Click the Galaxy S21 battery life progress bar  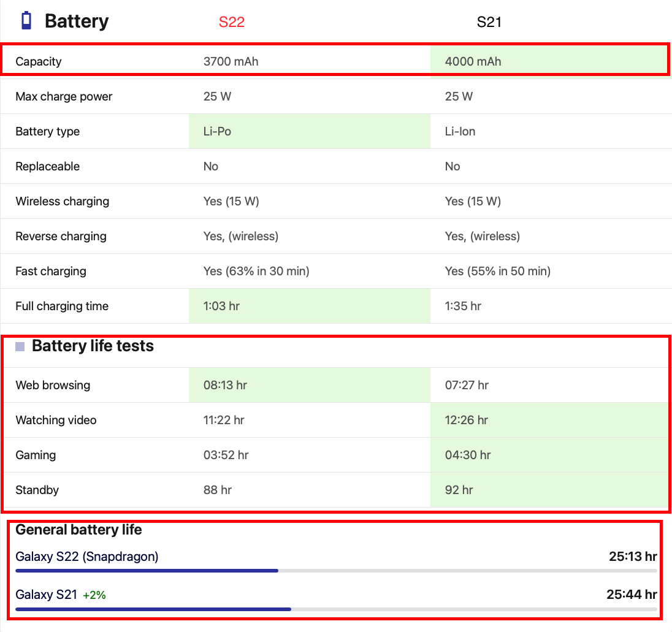(337, 609)
